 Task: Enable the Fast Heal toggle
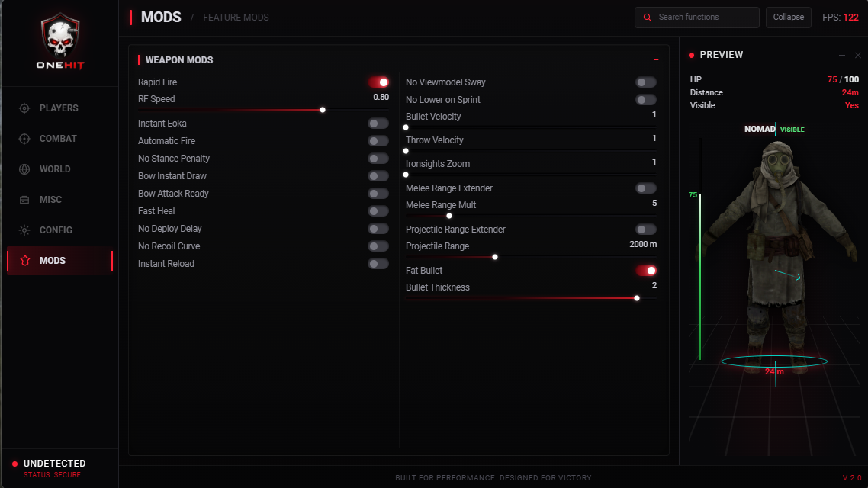coord(378,211)
